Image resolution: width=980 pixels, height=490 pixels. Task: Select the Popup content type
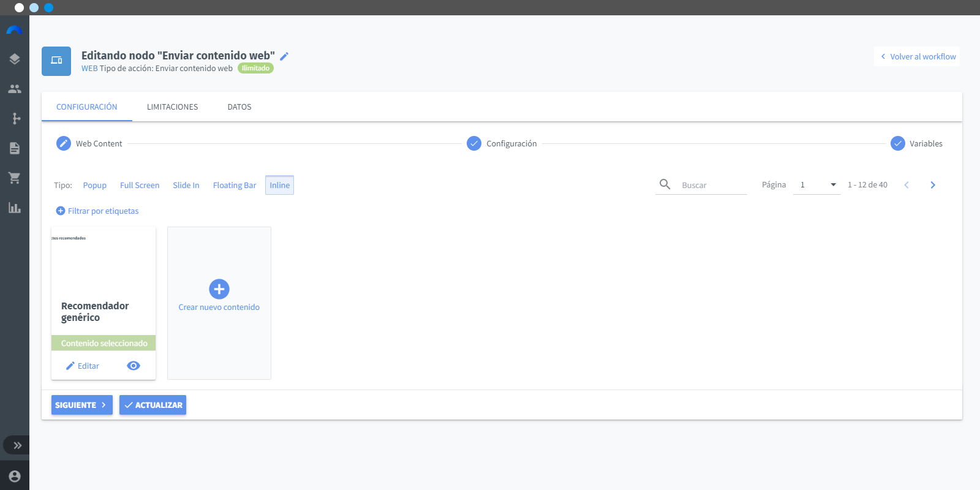[x=95, y=185]
